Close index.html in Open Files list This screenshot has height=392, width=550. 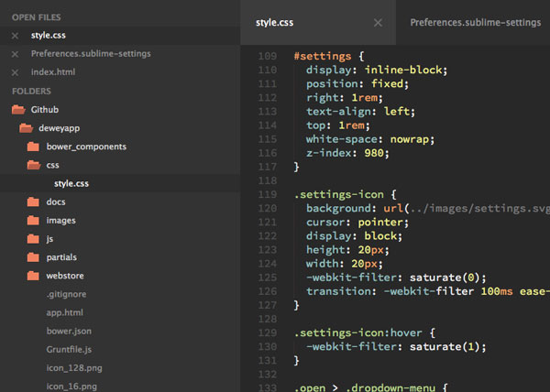pos(15,72)
